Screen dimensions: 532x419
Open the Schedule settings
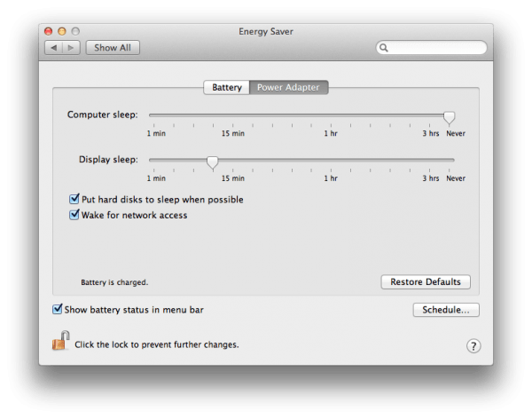(x=446, y=310)
